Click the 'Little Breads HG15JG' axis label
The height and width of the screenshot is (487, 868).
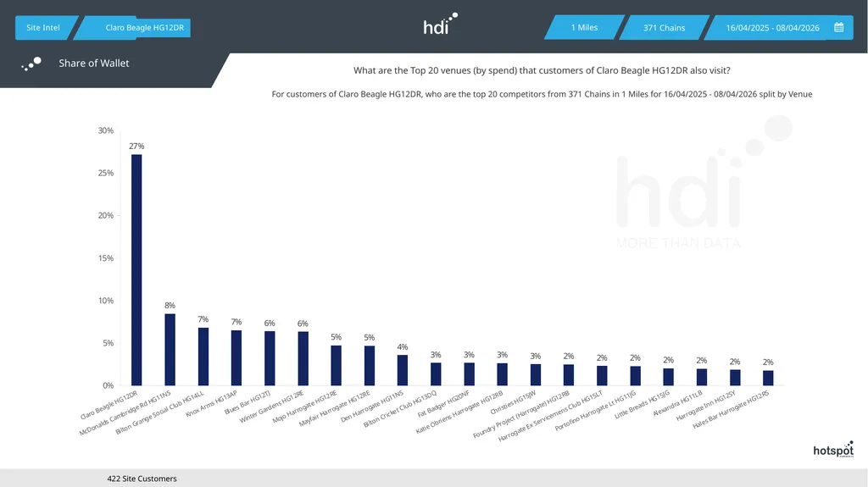tap(643, 405)
